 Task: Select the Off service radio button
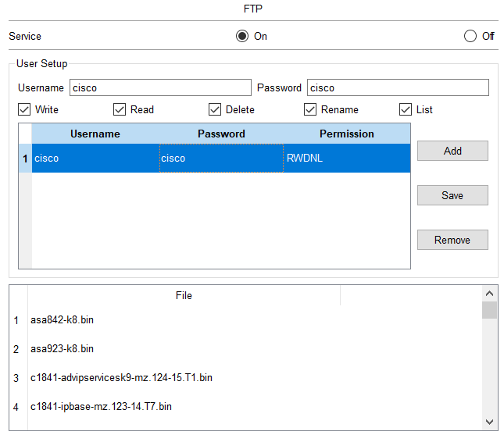click(x=470, y=36)
